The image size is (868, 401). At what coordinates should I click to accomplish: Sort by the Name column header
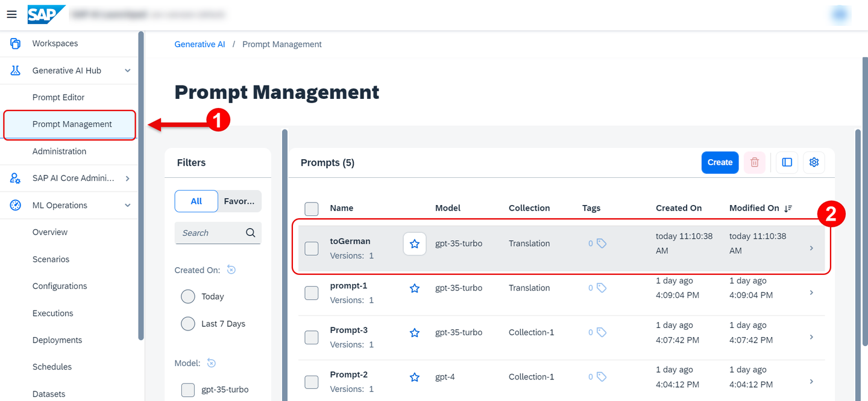342,208
